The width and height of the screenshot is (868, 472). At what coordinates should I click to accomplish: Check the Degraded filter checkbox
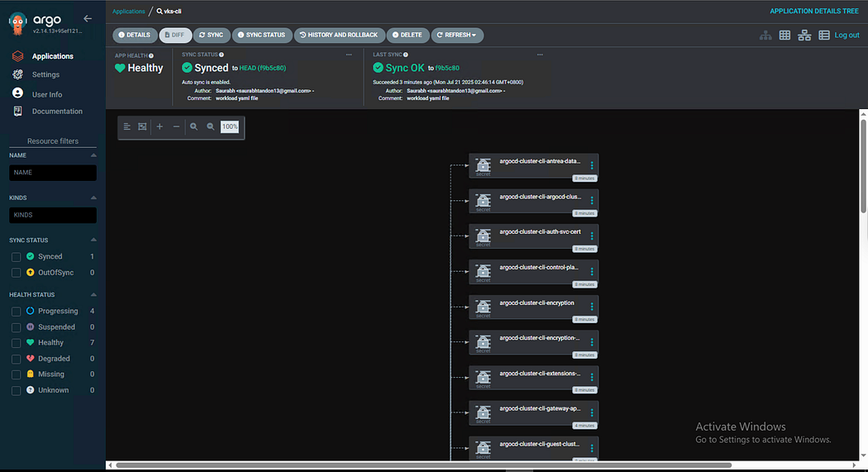point(16,359)
